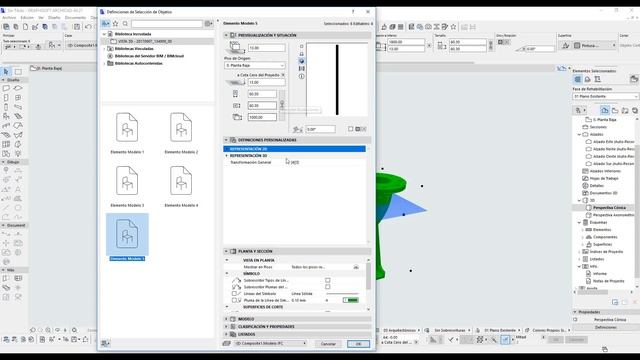Click the Undo icon in the main toolbar

[88, 27]
